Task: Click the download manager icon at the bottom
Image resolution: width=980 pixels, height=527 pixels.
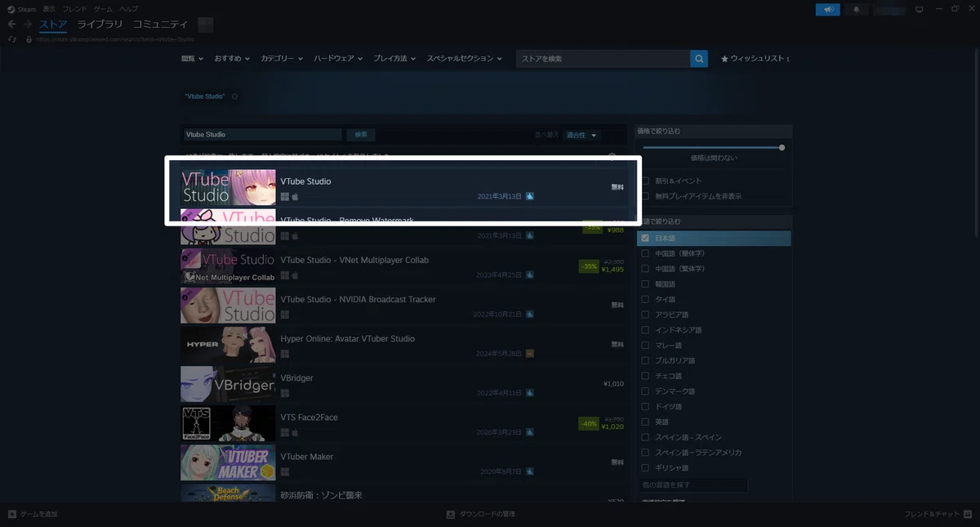Action: tap(450, 514)
